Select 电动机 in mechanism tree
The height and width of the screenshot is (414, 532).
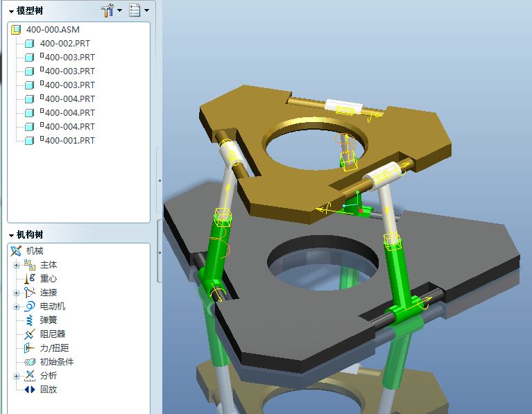click(53, 307)
